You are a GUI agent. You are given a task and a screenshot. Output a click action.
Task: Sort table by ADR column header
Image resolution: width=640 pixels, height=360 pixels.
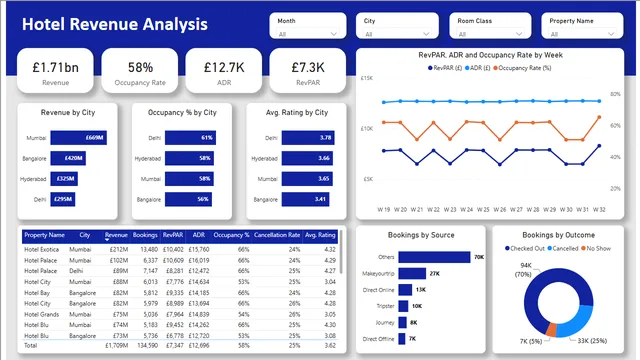(199, 235)
